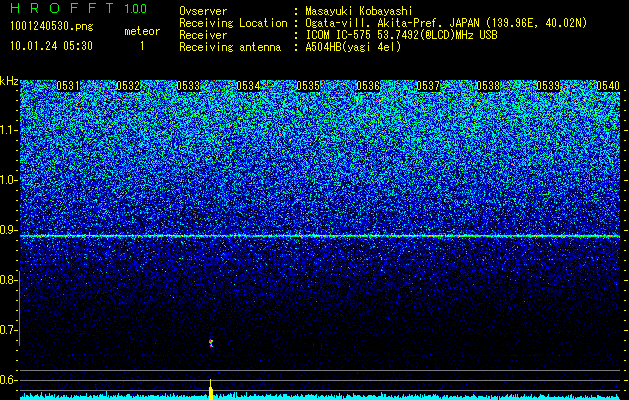The width and height of the screenshot is (629, 400).
Task: Click the Ovserver field label
Action: coord(203,11)
